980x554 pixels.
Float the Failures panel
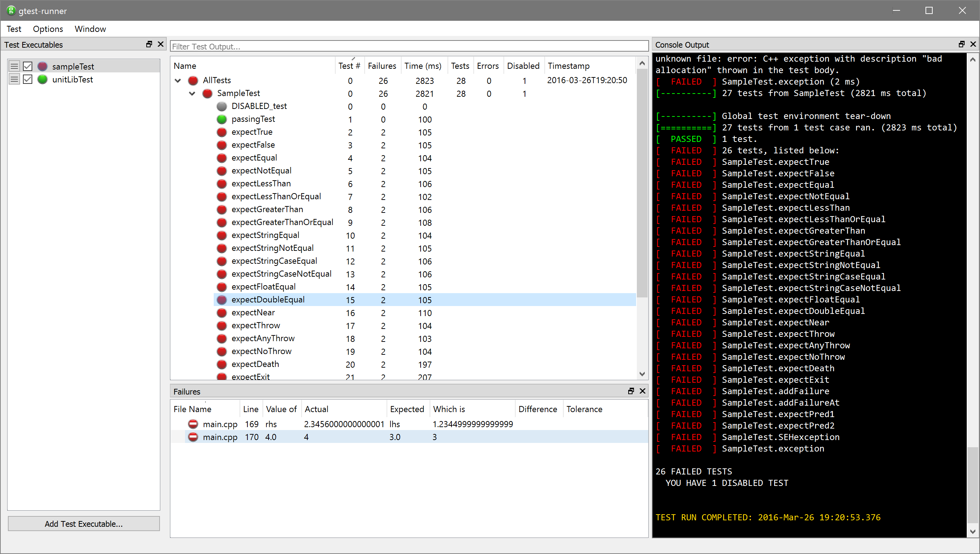click(x=631, y=391)
